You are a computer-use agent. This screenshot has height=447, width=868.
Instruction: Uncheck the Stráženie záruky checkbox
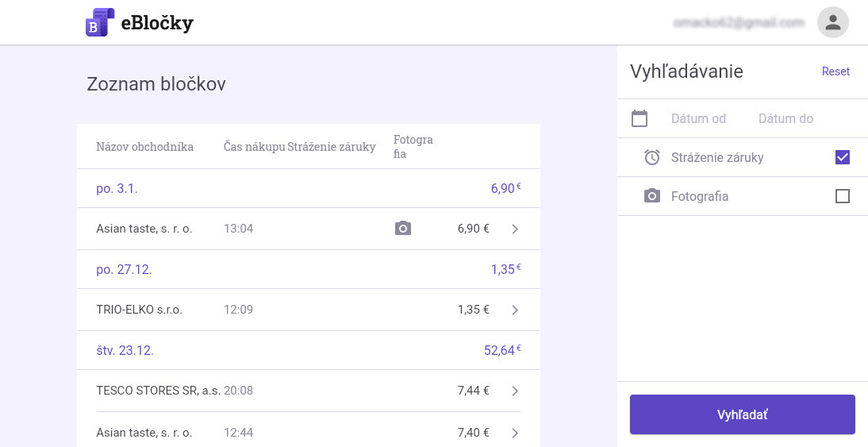pyautogui.click(x=843, y=157)
